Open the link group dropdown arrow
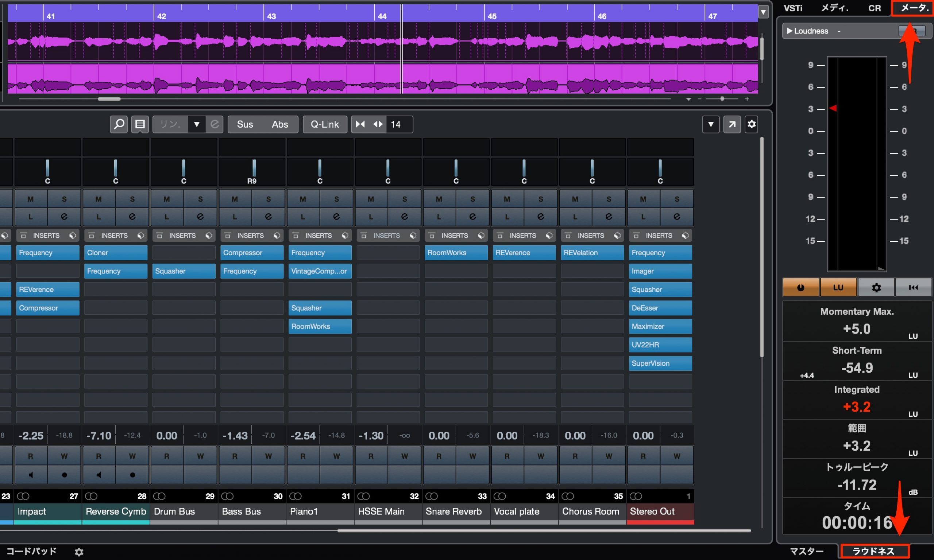 point(197,124)
